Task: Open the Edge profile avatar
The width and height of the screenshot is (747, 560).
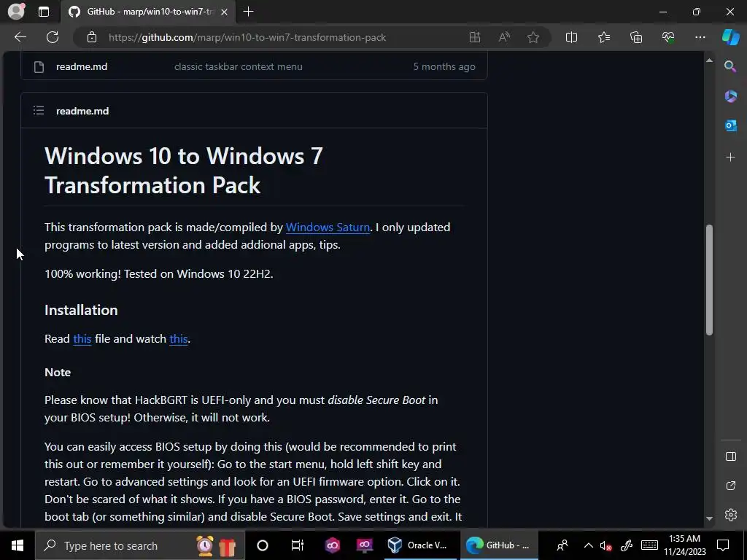Action: 16,12
